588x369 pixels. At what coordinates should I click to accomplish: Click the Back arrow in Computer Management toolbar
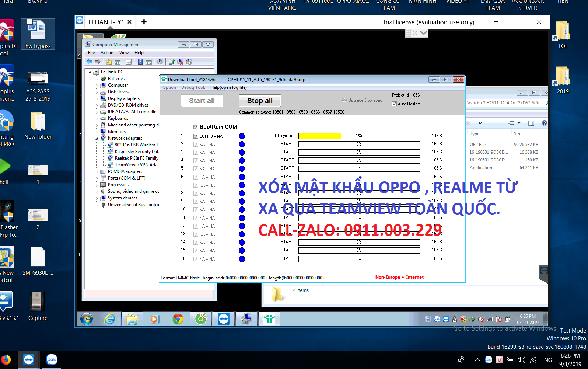click(x=89, y=62)
